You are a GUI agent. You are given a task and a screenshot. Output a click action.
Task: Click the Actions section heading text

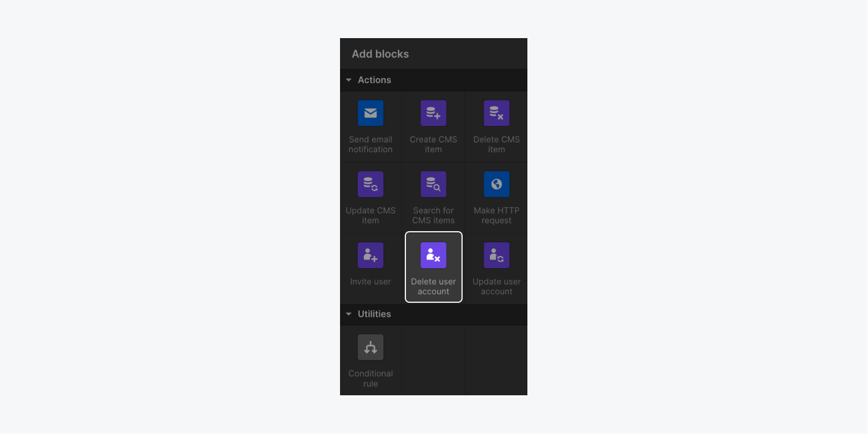374,80
